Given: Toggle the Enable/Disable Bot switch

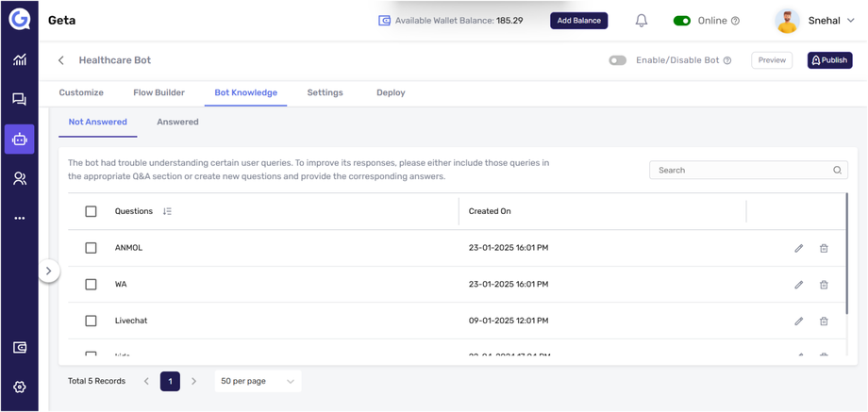Looking at the screenshot, I should tap(617, 60).
